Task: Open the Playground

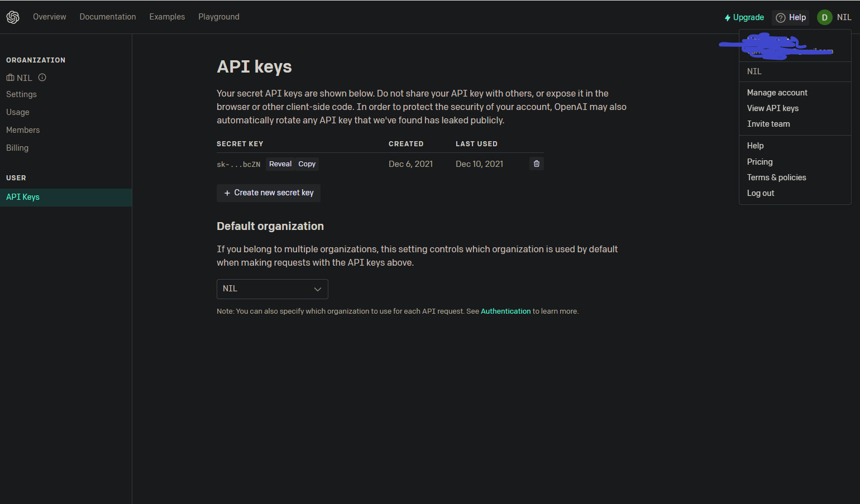Action: point(219,17)
